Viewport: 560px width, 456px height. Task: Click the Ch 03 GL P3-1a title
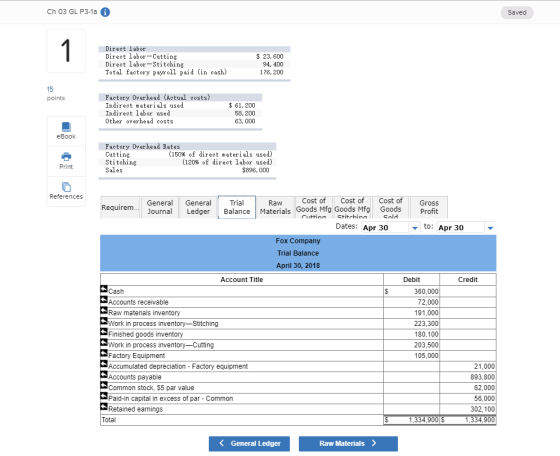point(72,12)
